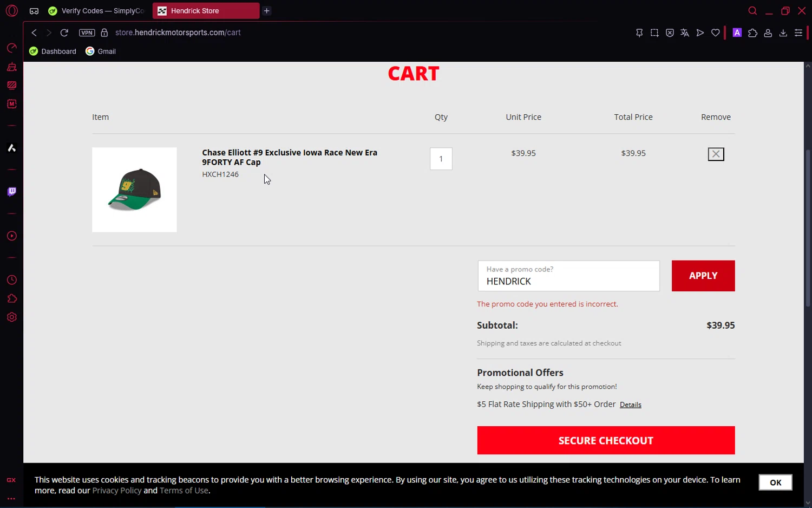The width and height of the screenshot is (812, 508).
Task: Toggle the VPN badge in address bar
Action: coord(87,32)
